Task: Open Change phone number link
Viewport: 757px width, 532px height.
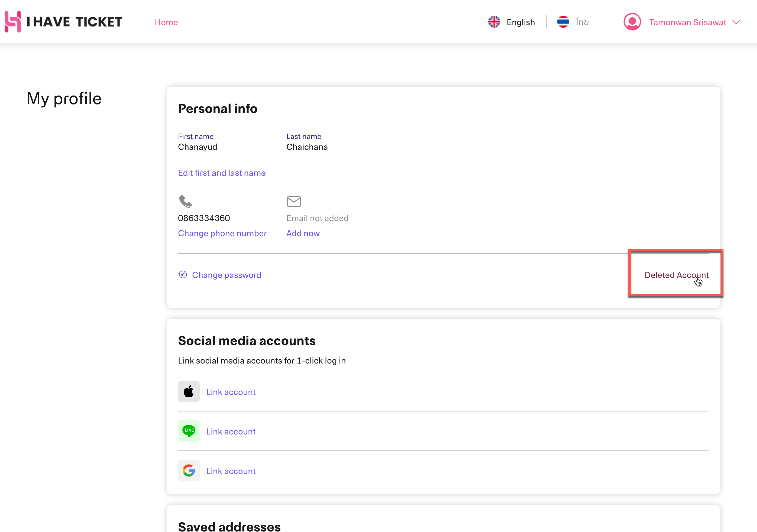Action: (x=222, y=233)
